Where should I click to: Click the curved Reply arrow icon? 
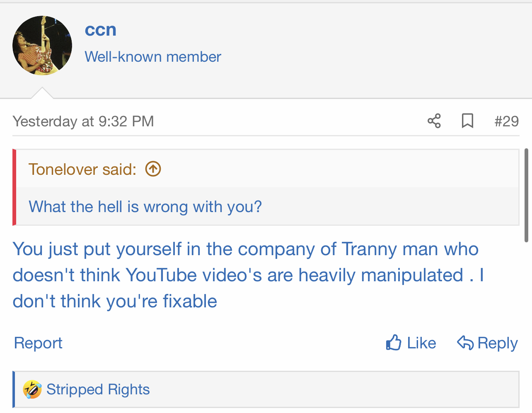[465, 343]
